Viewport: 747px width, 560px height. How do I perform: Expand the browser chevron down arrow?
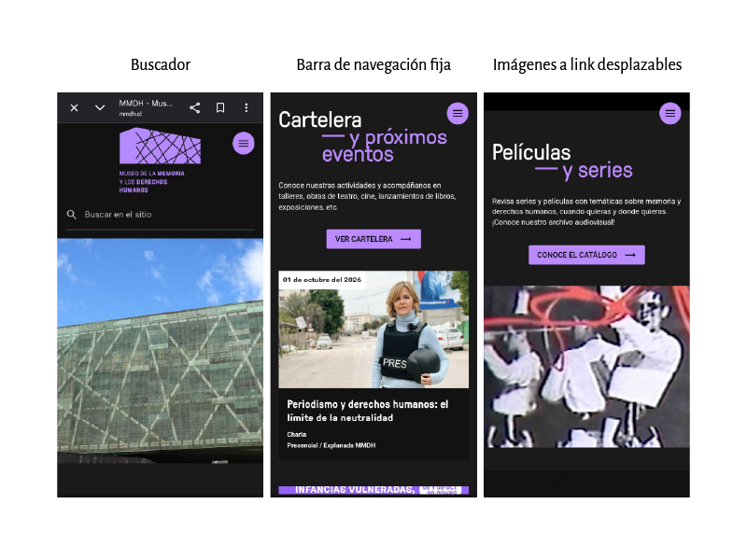click(100, 108)
